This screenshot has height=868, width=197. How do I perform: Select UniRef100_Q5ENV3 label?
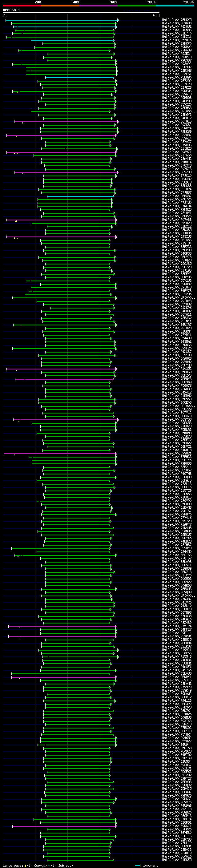[x=177, y=379]
